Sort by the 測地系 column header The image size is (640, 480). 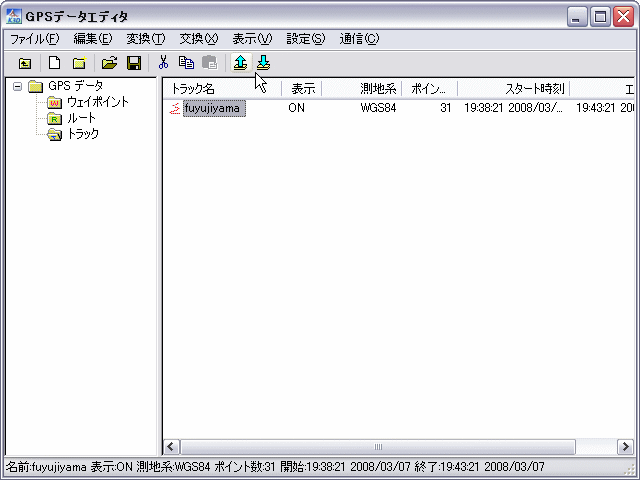[362, 89]
